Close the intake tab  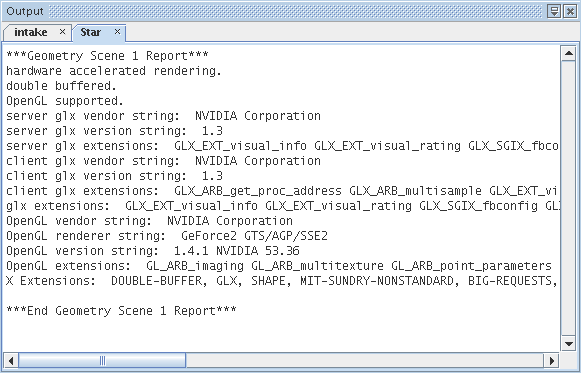pyautogui.click(x=62, y=32)
